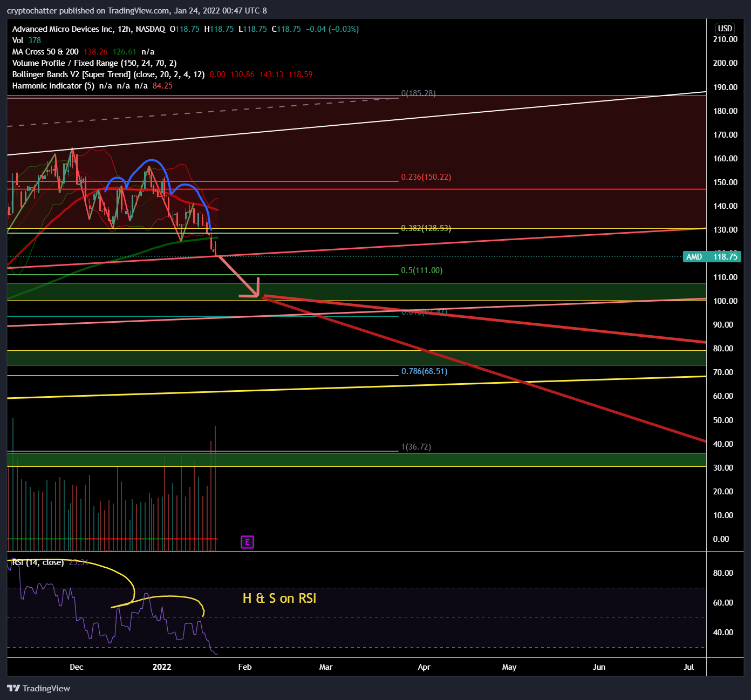751x700 pixels.
Task: Click the cryptochatter published header text
Action: (137, 11)
